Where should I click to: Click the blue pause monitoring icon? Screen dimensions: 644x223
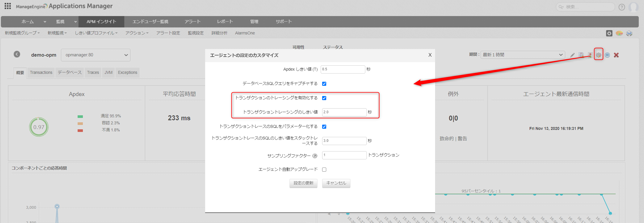[607, 55]
